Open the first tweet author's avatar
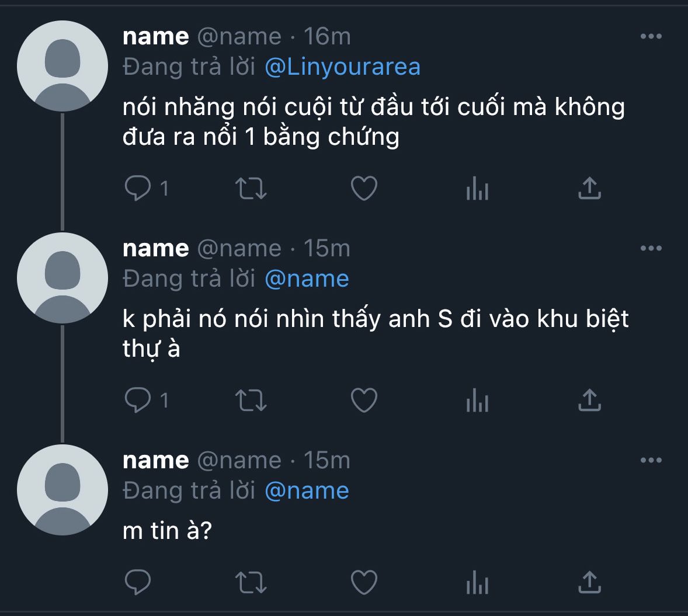 coord(62,67)
